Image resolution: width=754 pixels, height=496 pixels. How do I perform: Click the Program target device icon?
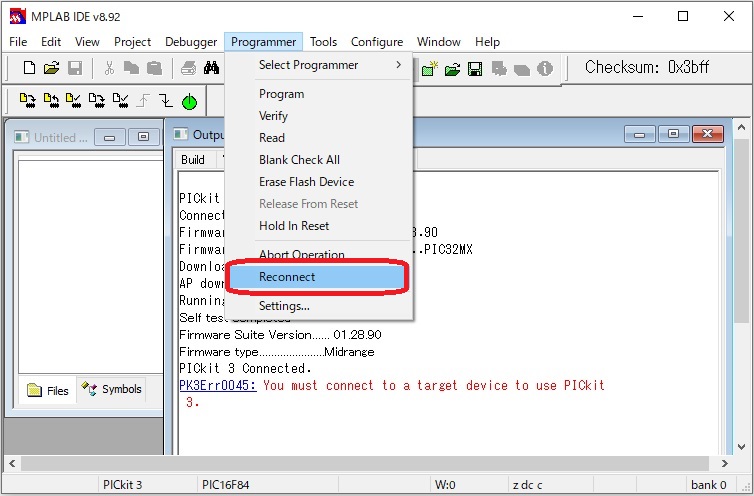(x=27, y=101)
